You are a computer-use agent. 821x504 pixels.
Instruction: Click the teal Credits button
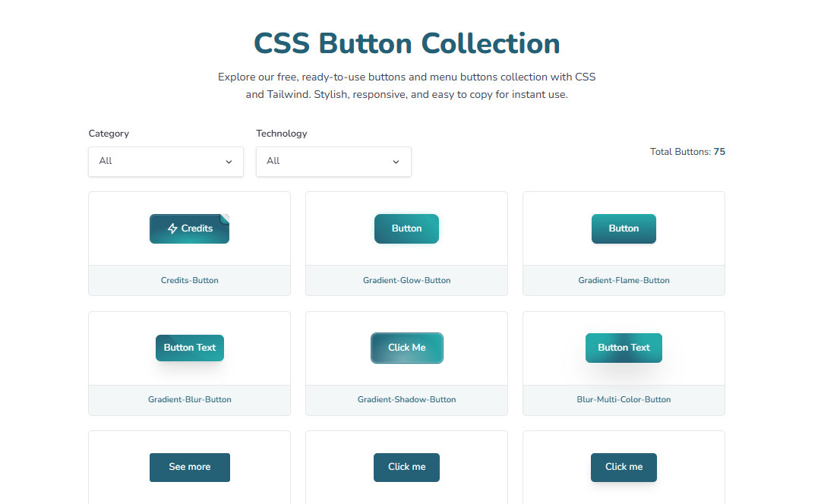pos(189,228)
